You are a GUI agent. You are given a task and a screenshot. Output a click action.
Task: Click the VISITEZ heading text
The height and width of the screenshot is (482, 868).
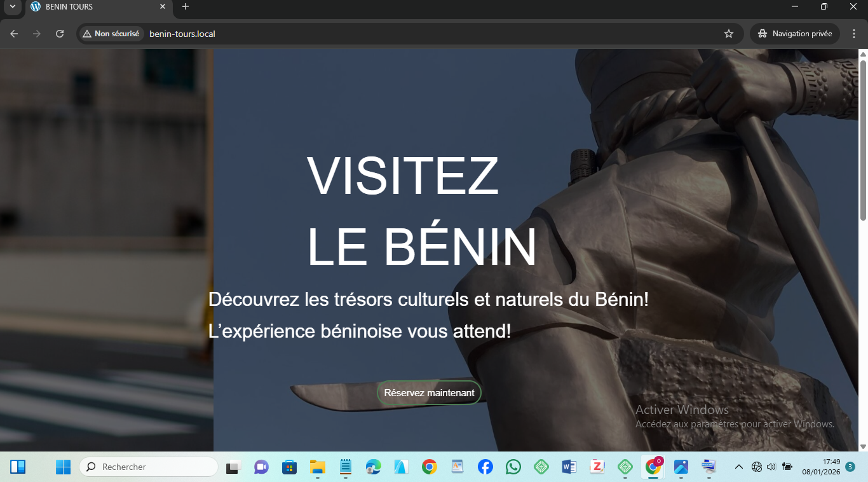(403, 176)
